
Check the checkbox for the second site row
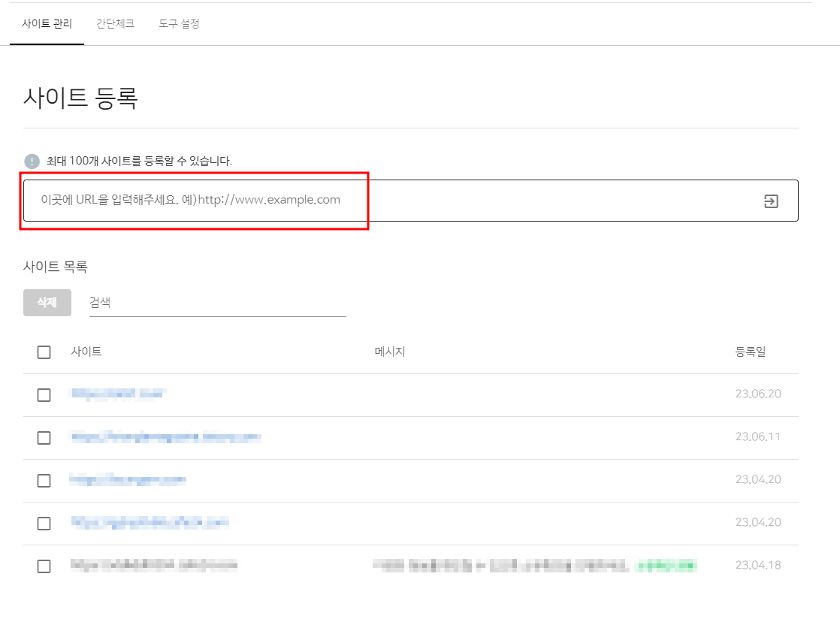[44, 437]
